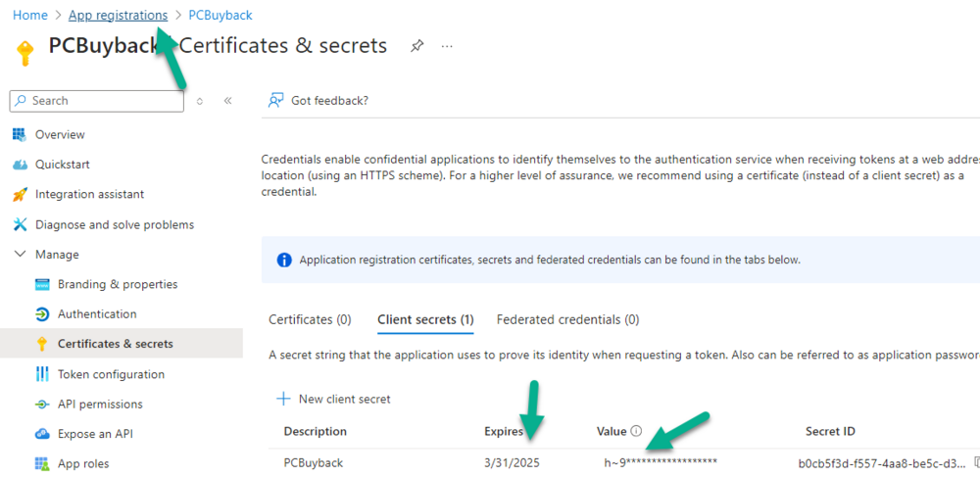The image size is (980, 477).
Task: Click the pin icon beside page title
Action: [x=416, y=46]
